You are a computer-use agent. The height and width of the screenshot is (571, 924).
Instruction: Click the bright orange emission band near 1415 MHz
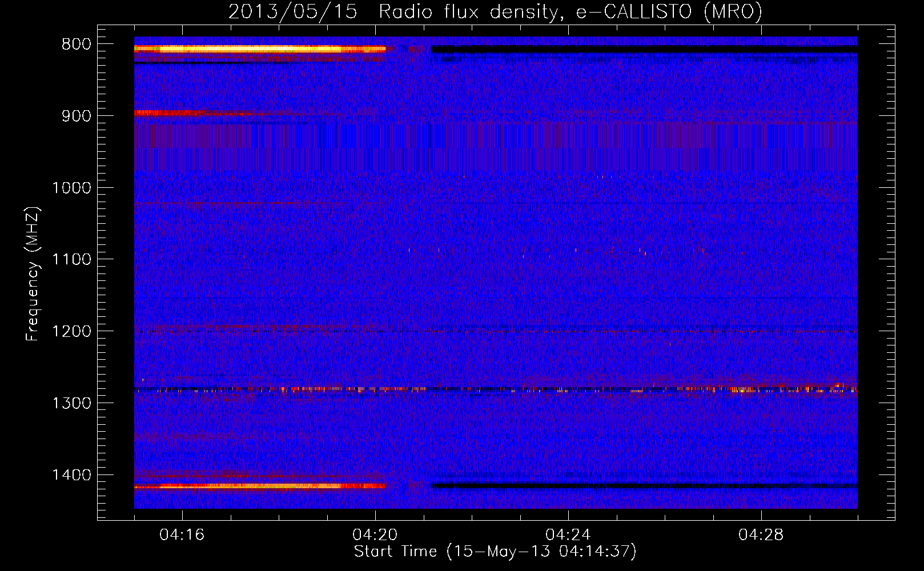pyautogui.click(x=260, y=486)
